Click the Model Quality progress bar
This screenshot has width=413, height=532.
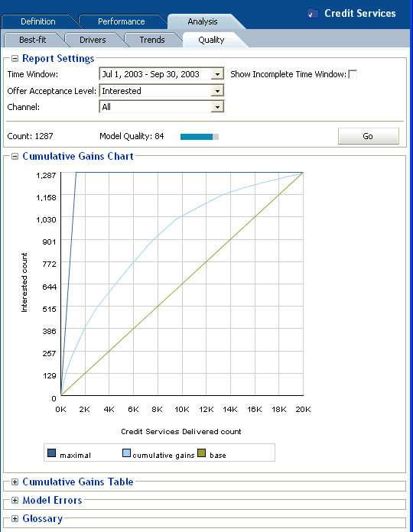[200, 136]
